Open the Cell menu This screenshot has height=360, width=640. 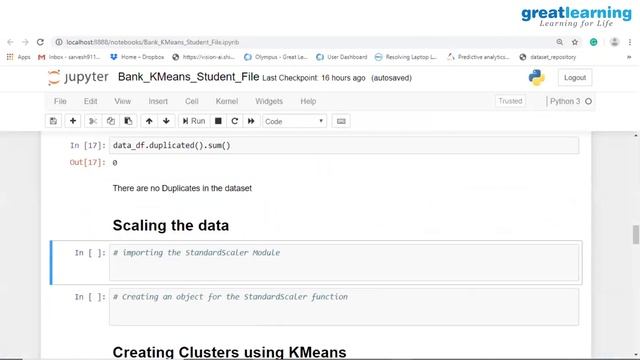tap(191, 101)
